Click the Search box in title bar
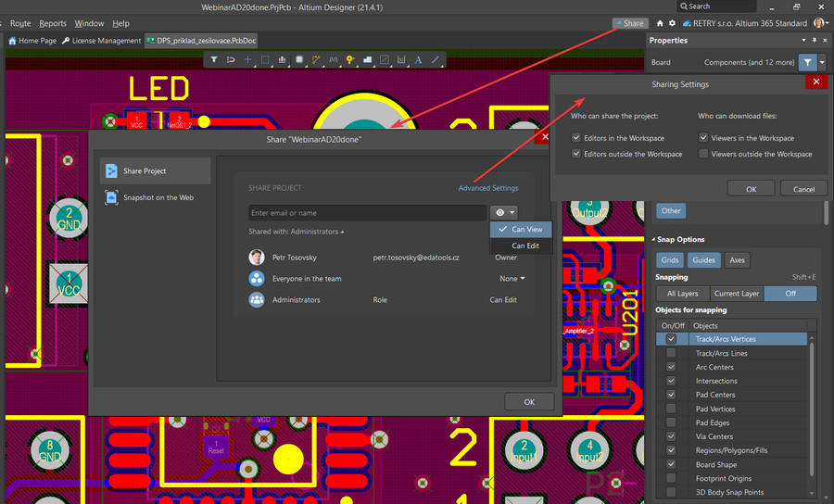 [x=716, y=6]
